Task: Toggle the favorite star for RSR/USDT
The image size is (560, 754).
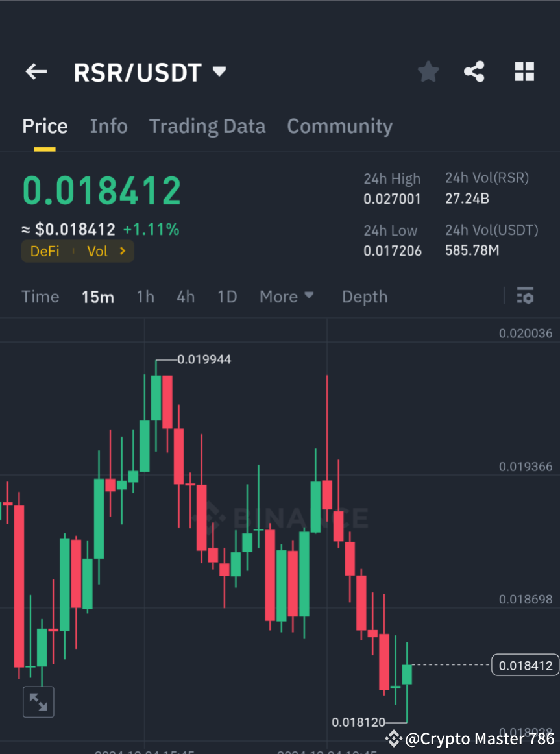Action: (x=428, y=72)
